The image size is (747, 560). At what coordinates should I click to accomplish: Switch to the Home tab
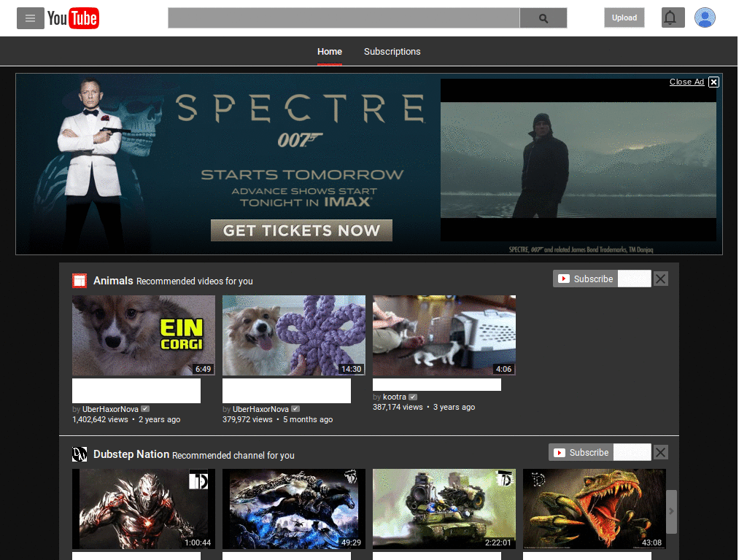tap(330, 52)
